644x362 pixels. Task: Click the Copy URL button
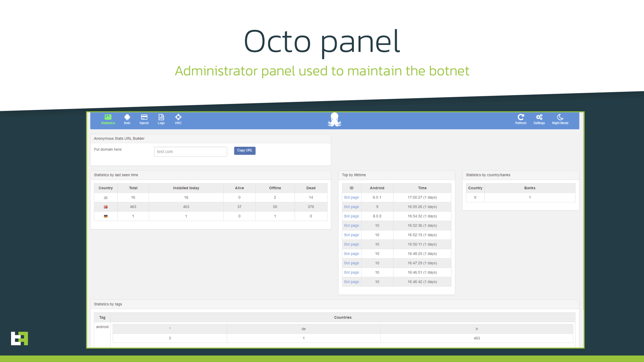point(245,151)
